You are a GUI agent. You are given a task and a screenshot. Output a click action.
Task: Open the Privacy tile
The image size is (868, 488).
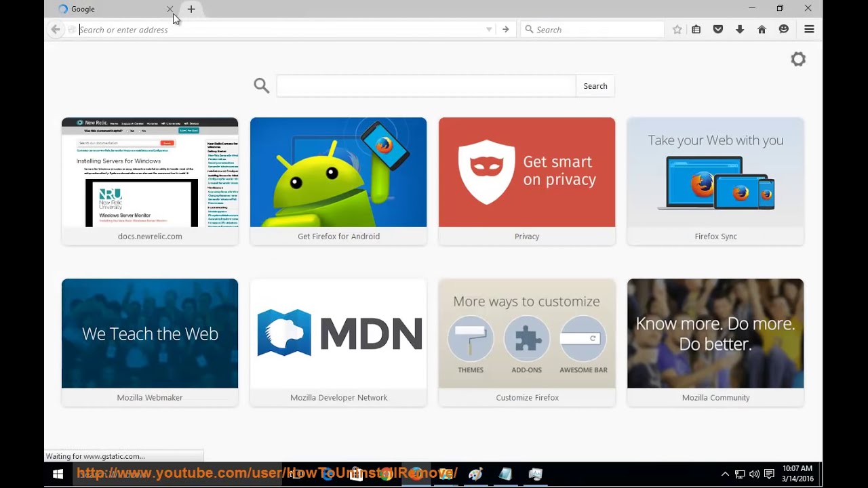click(x=527, y=180)
